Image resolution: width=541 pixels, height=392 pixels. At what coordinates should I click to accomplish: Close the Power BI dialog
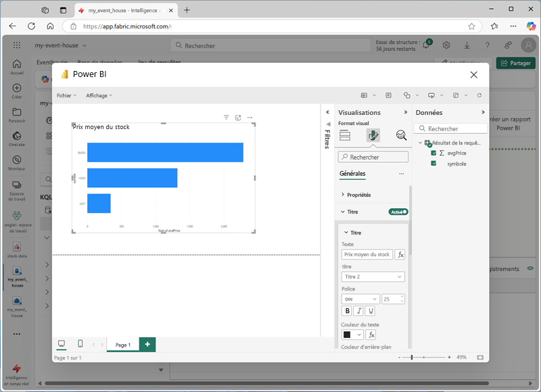pos(474,75)
